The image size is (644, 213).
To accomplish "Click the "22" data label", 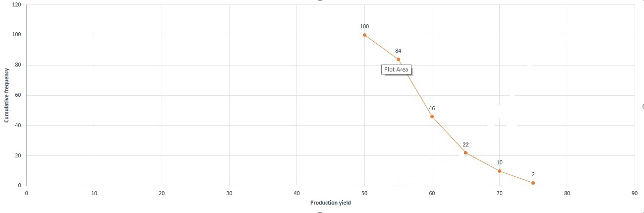I will point(466,144).
